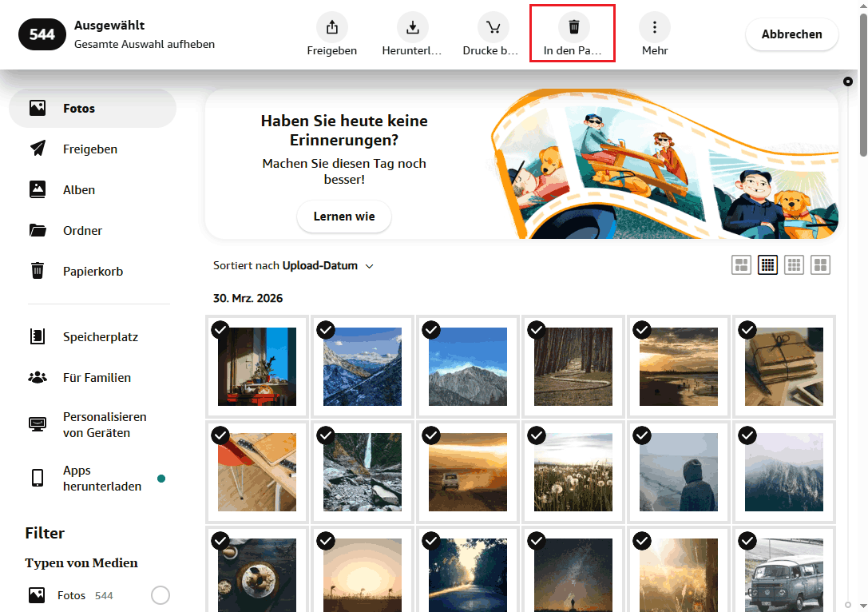868x612 pixels.
Task: Uncheck the first photo with desk and window
Action: click(x=220, y=329)
